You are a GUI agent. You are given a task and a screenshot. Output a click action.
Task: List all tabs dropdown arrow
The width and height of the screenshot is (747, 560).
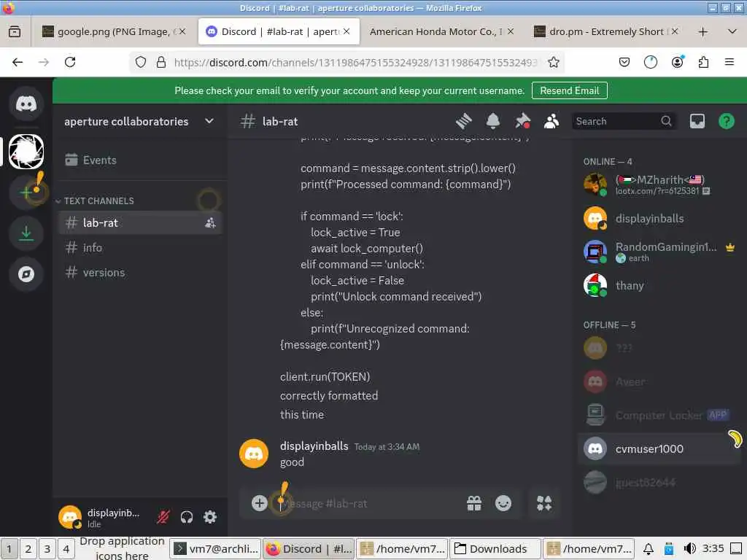(x=732, y=32)
